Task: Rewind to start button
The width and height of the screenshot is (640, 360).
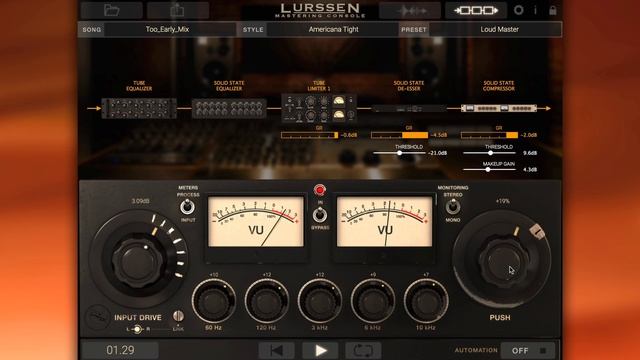Action: tap(277, 350)
